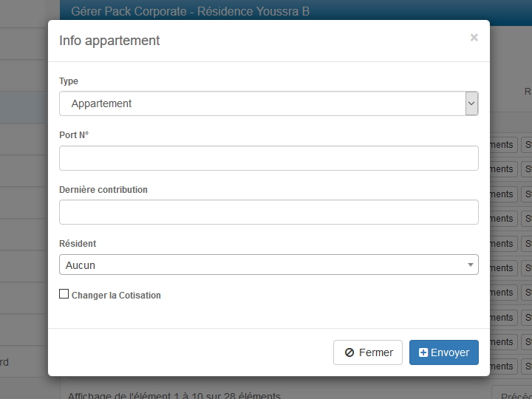Click the Résident dropdown caret arrow
532x399 pixels.
pos(471,265)
